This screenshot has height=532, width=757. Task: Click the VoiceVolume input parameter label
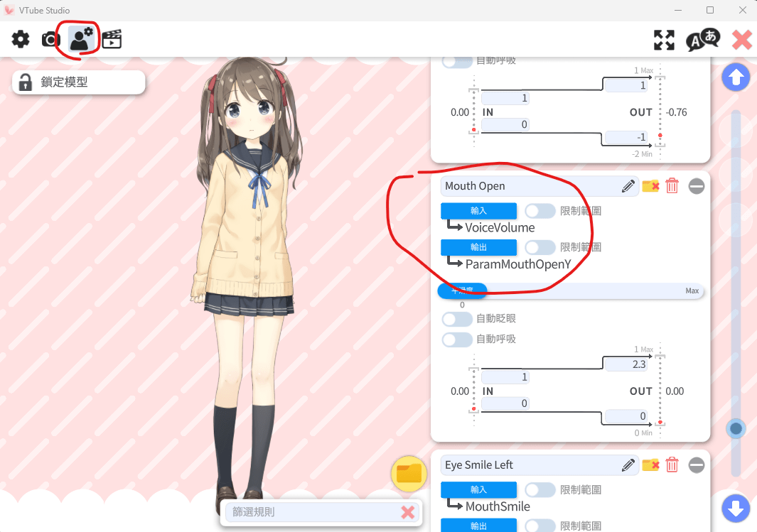[500, 228]
